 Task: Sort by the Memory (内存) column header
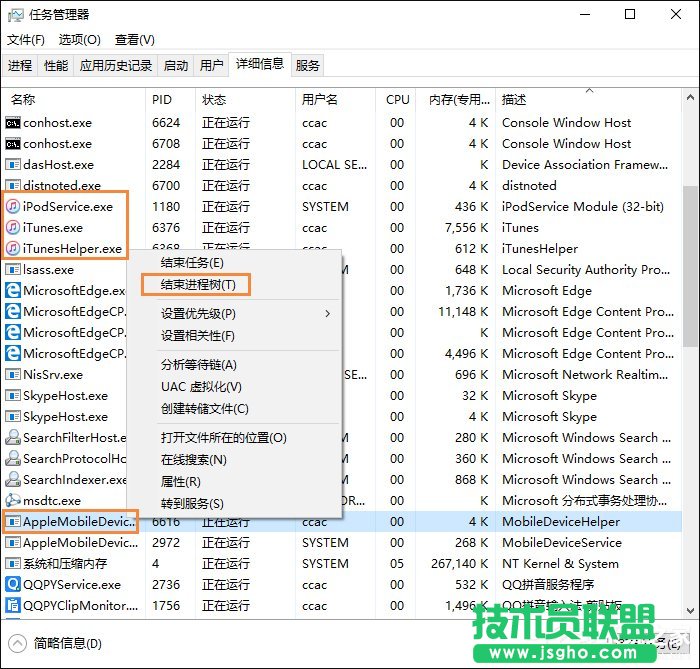coord(458,100)
